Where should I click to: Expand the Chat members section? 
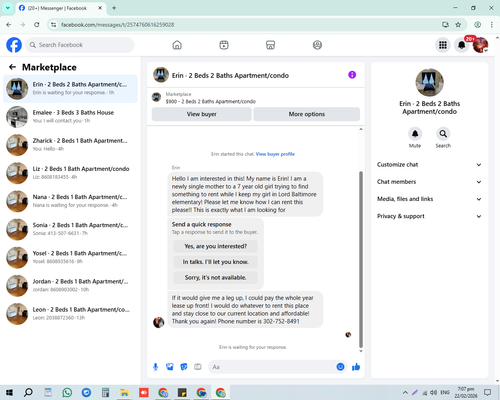click(x=429, y=182)
